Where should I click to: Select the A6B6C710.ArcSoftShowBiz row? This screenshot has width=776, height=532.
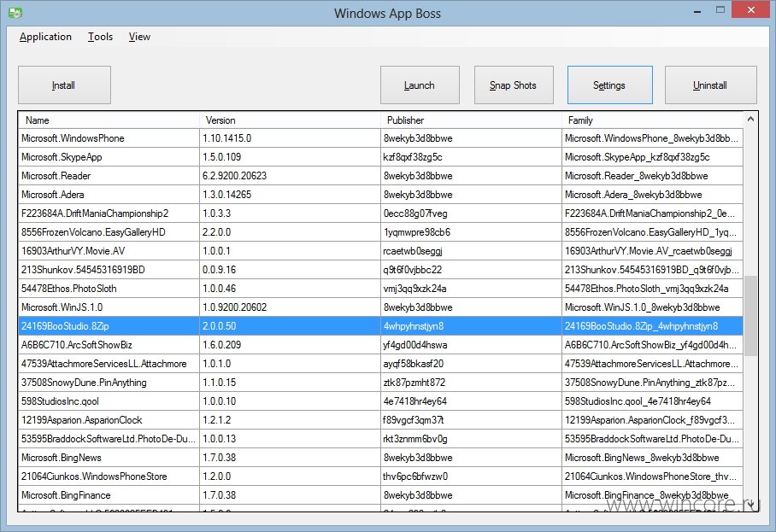point(380,345)
